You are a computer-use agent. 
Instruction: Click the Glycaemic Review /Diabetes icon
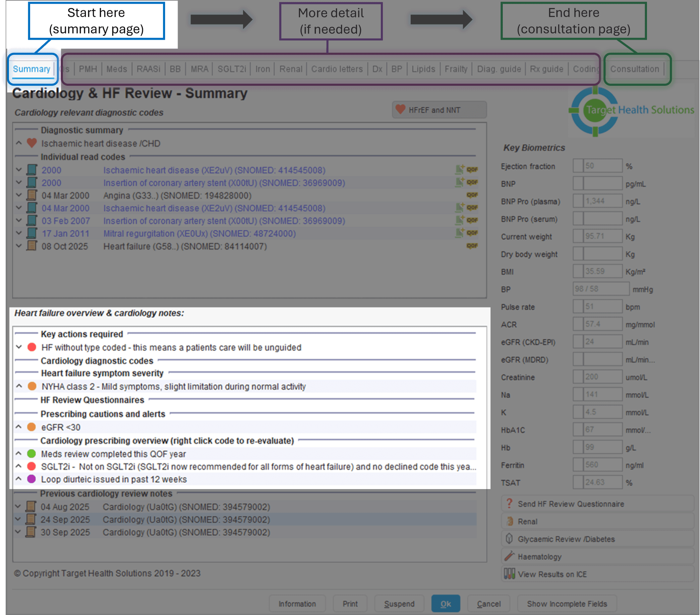click(509, 539)
